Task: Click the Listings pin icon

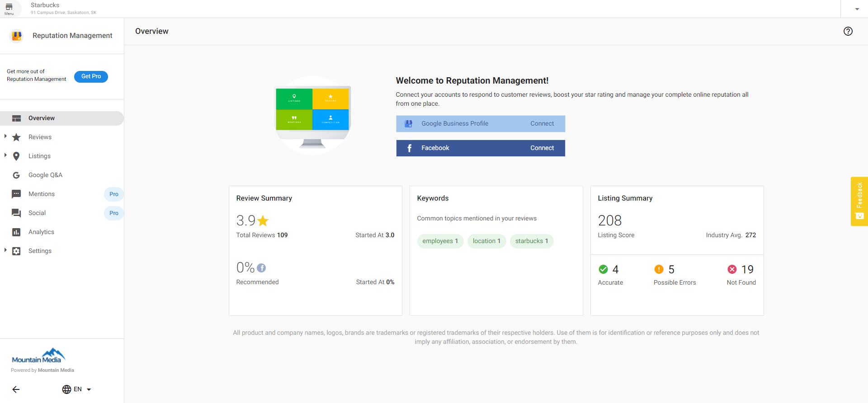Action: [x=17, y=156]
